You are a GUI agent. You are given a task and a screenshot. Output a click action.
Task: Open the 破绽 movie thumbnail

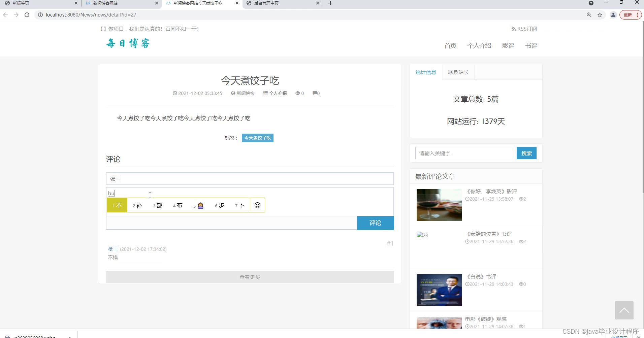coord(439,323)
